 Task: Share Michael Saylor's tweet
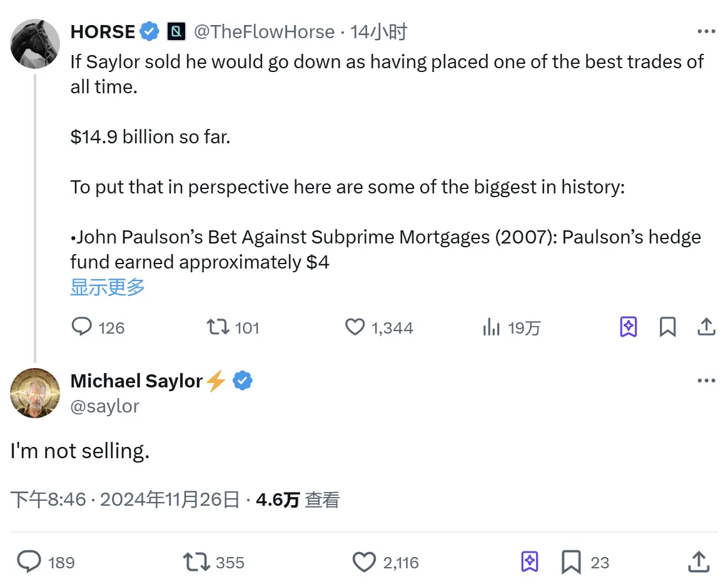699,561
